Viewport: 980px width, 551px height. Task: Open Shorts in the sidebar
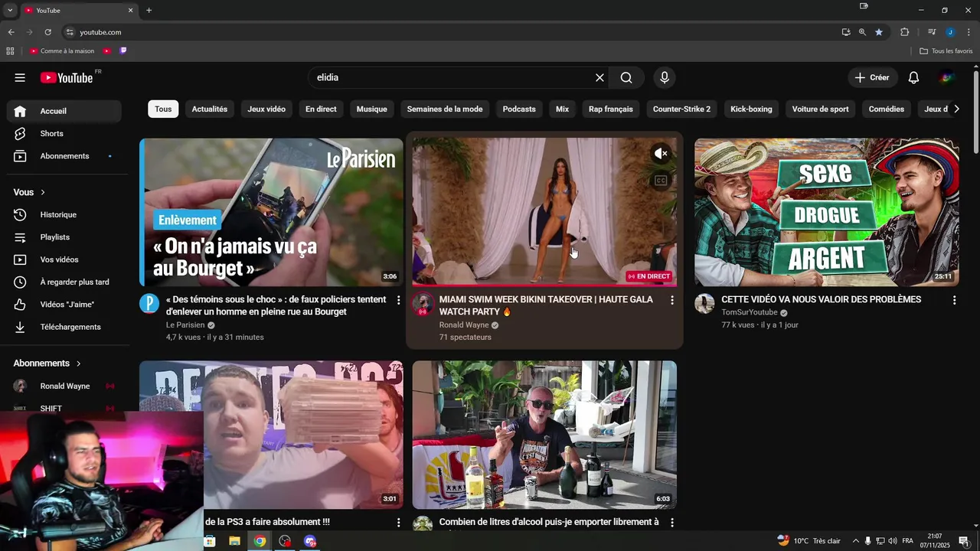point(64,133)
